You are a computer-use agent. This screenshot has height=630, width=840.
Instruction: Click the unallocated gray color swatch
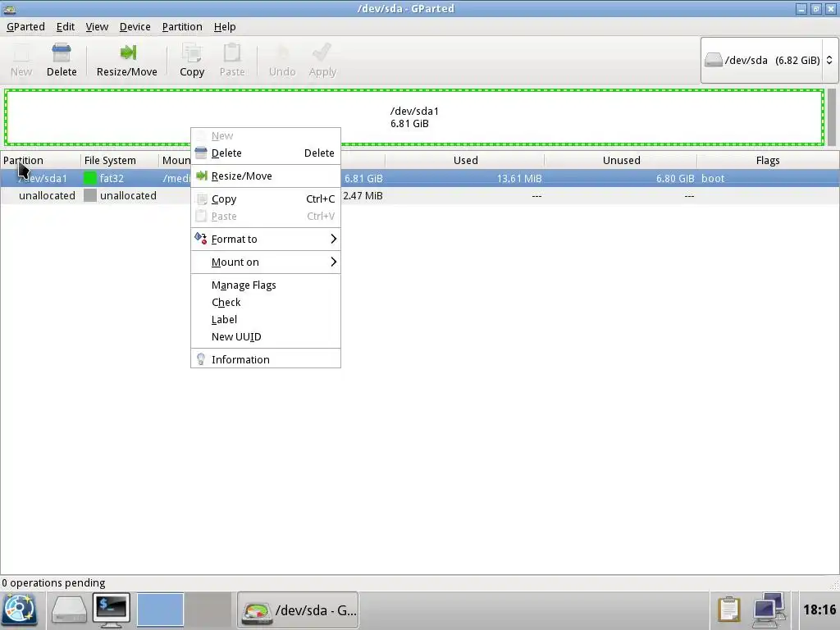pos(90,195)
